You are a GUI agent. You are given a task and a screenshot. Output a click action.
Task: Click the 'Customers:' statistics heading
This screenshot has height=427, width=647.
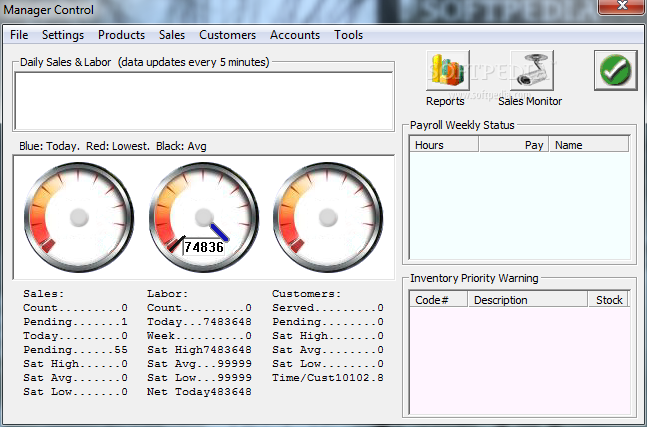(x=307, y=294)
